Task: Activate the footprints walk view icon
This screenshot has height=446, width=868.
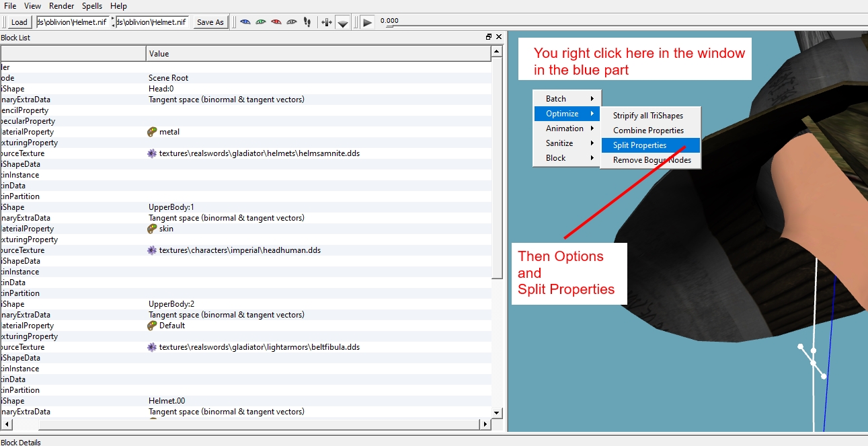Action: pos(307,22)
